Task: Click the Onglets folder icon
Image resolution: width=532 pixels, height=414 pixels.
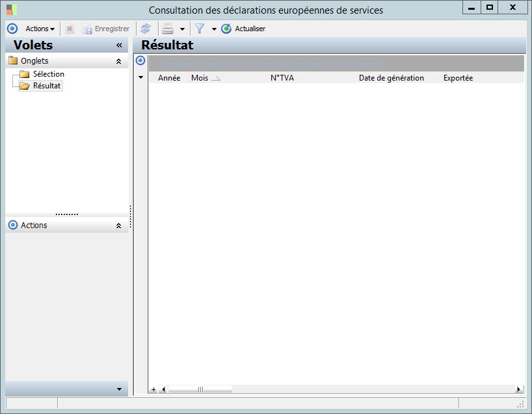Action: [13, 60]
